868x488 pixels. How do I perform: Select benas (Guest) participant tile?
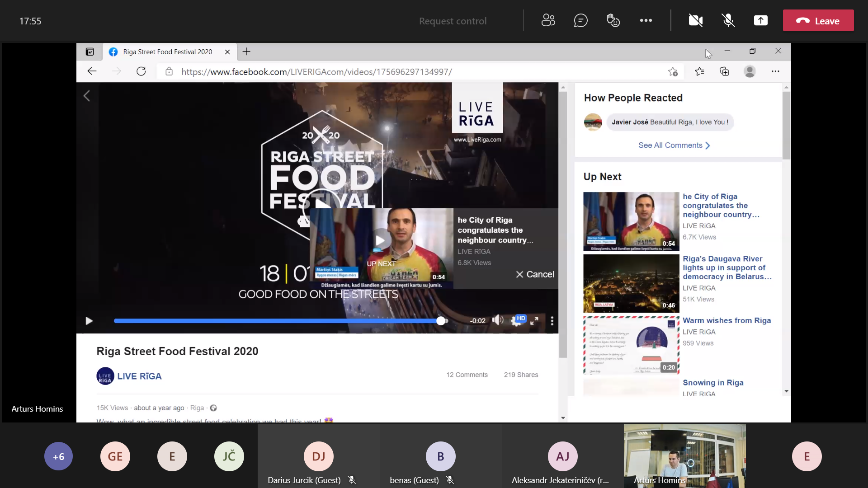440,456
